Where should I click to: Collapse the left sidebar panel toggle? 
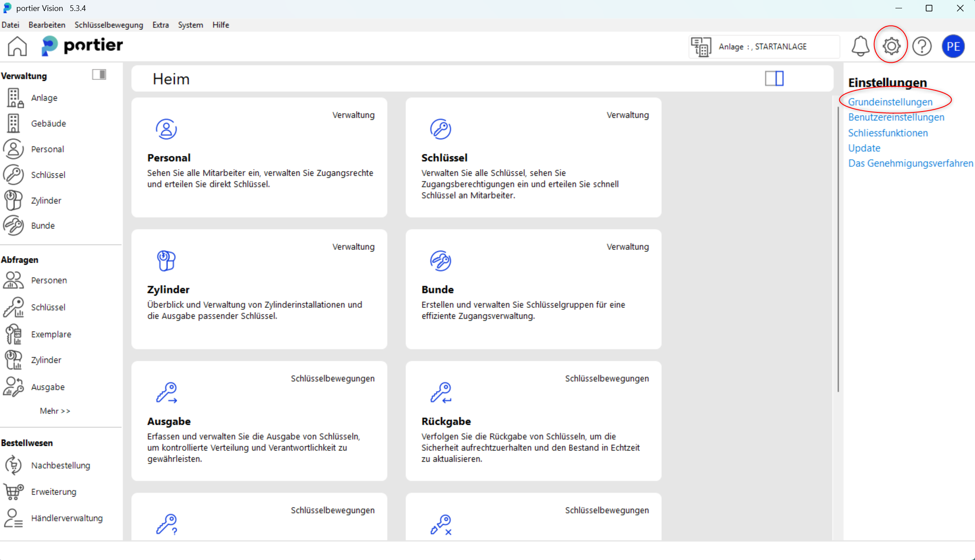(x=99, y=75)
